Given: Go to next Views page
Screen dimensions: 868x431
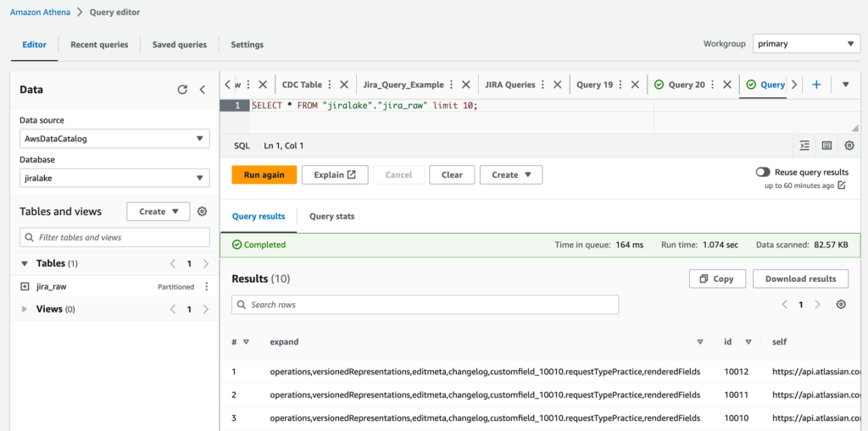Looking at the screenshot, I should [205, 309].
